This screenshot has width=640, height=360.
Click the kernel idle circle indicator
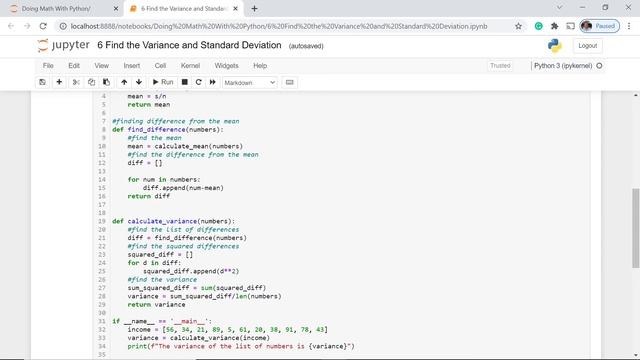coord(599,66)
